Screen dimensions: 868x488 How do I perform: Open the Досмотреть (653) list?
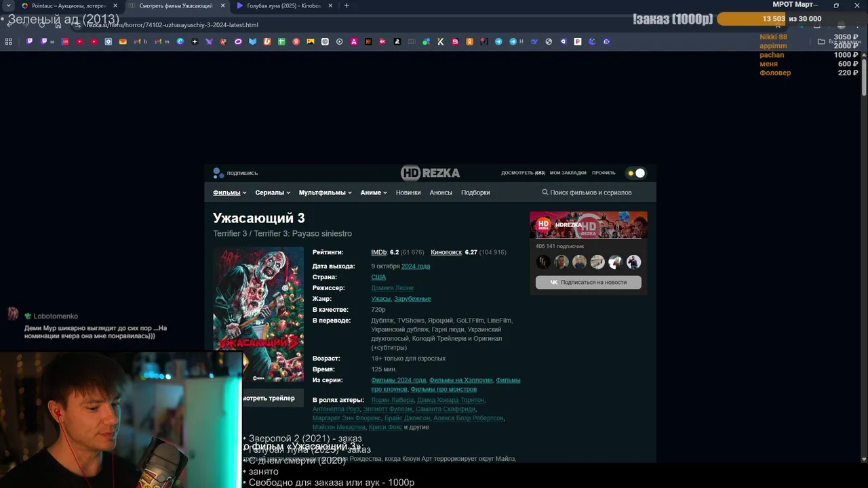click(x=523, y=173)
